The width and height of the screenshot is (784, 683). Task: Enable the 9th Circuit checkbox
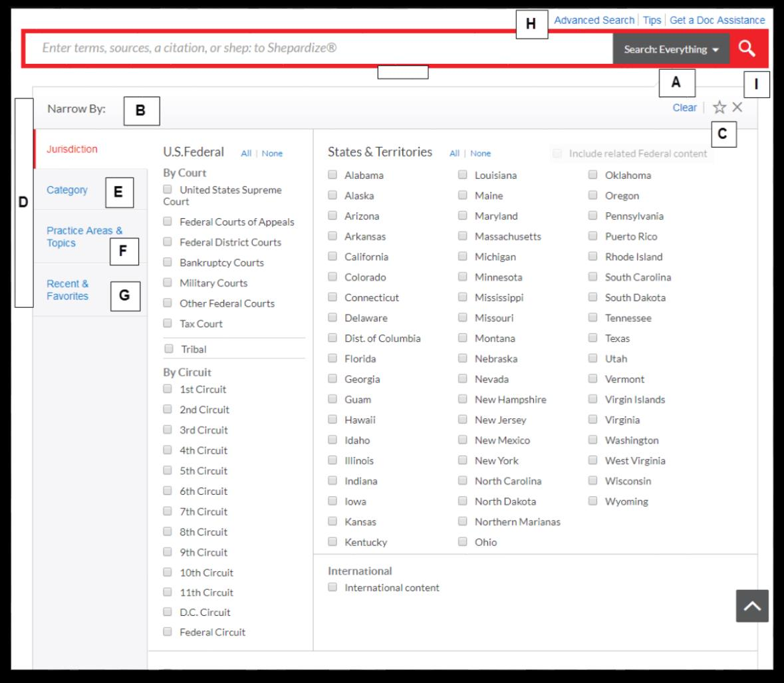coord(168,552)
